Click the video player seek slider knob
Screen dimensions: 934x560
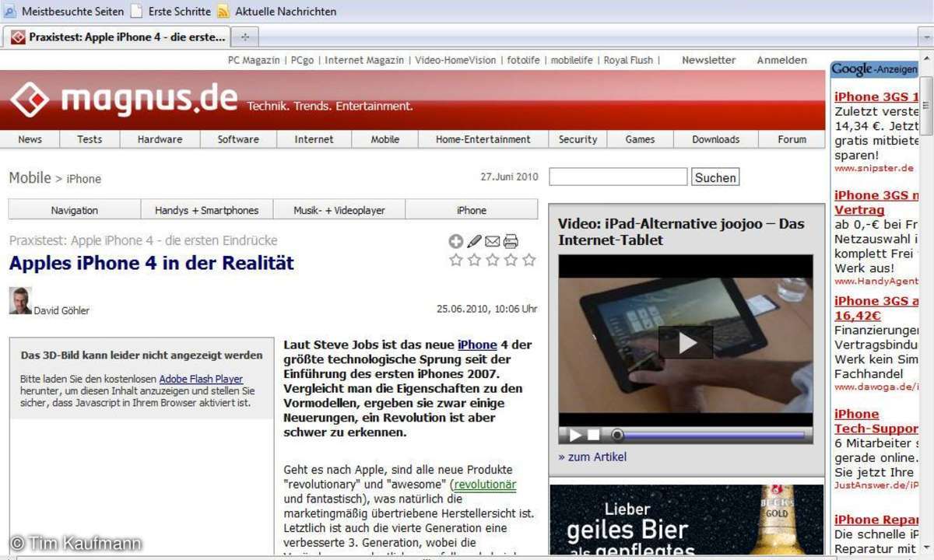point(617,435)
